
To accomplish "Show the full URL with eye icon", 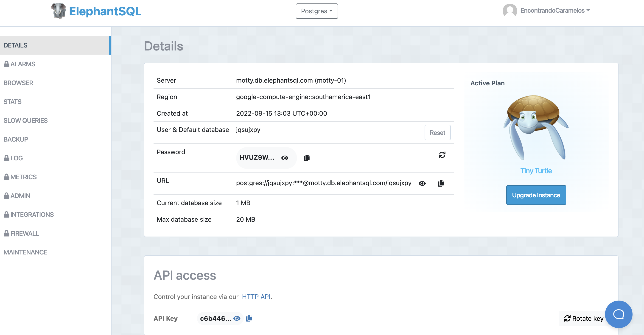I will pos(422,183).
